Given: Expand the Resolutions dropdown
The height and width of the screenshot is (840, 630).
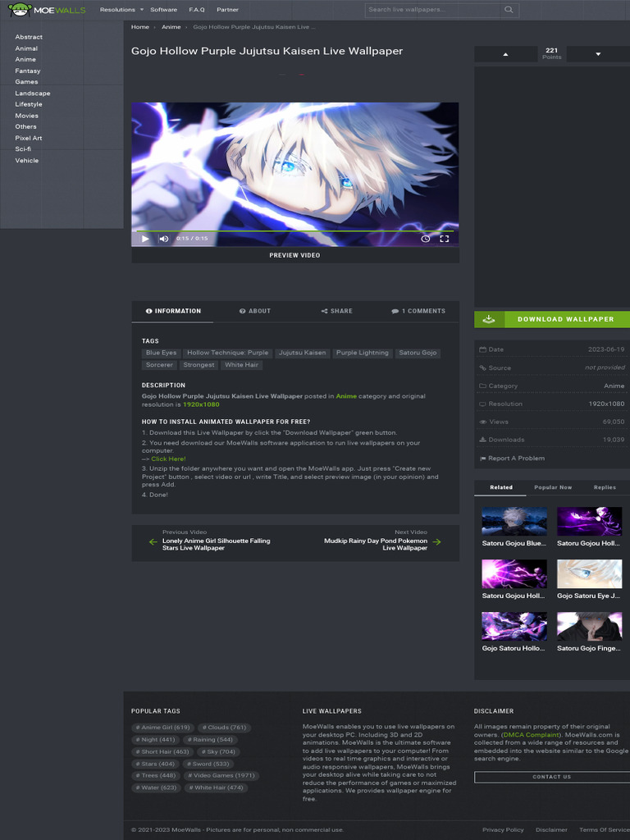Looking at the screenshot, I should click(x=121, y=10).
